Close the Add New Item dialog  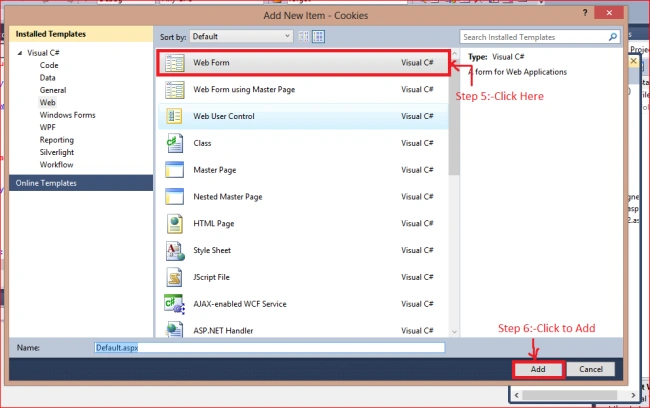tap(609, 13)
